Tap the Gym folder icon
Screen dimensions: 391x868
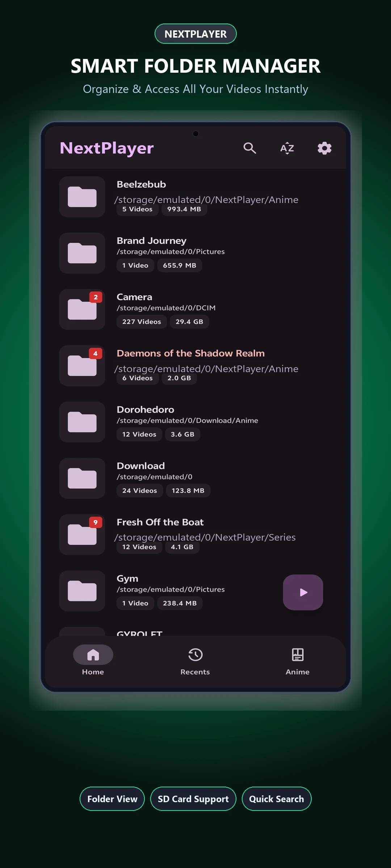[x=82, y=591]
